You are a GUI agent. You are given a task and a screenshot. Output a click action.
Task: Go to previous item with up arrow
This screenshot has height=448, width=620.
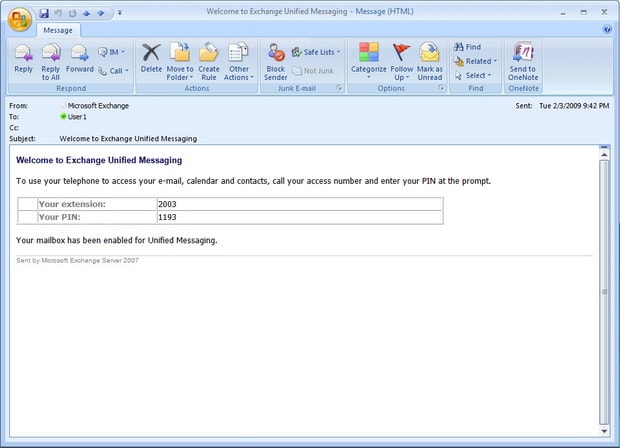86,13
